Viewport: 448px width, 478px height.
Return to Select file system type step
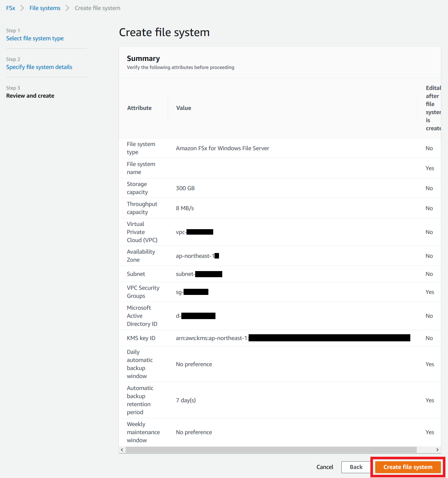coord(35,38)
